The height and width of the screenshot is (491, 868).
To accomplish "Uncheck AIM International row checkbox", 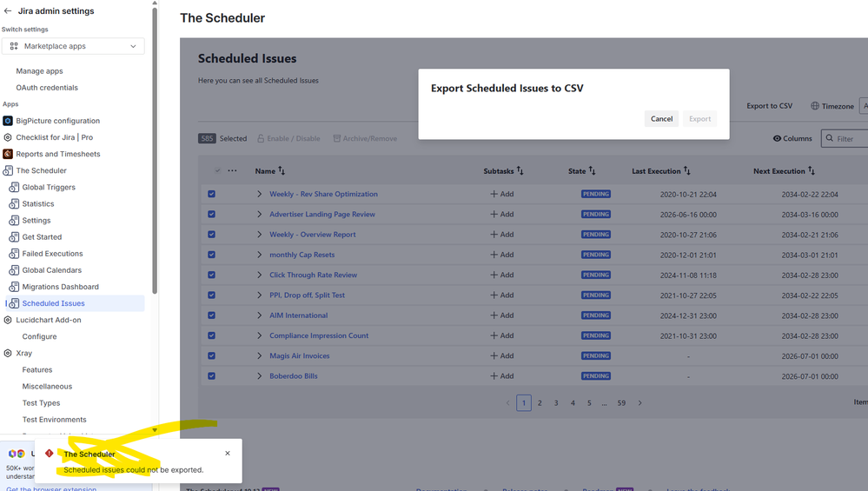I will [211, 315].
